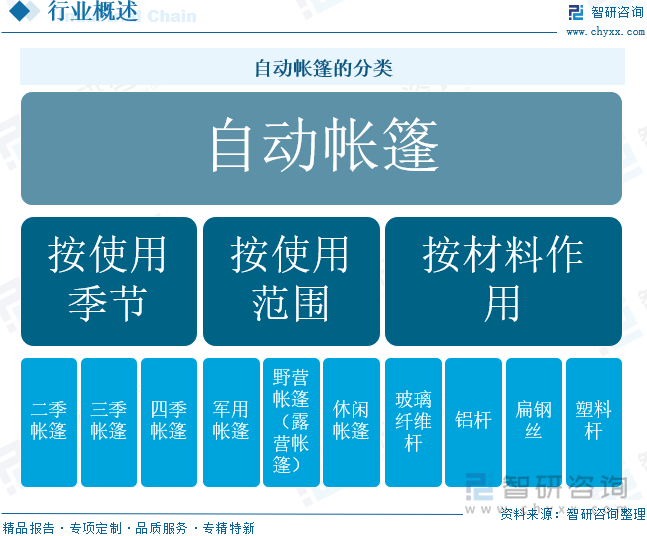Click the 休闲帐篷 tile

(351, 422)
